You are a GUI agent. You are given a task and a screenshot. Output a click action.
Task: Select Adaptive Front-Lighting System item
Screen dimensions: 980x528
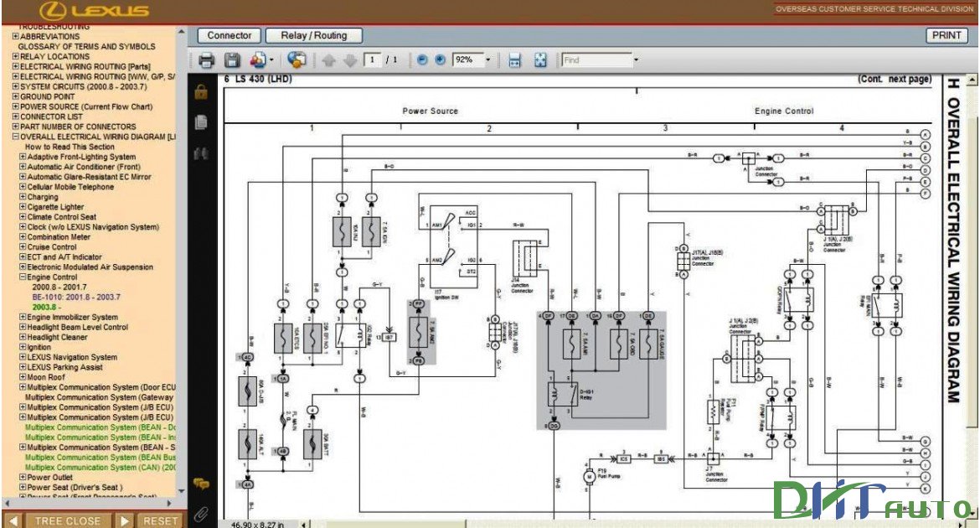(81, 157)
